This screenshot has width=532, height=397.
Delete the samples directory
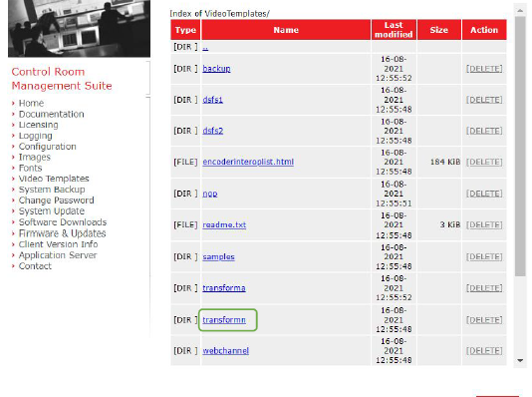click(484, 256)
